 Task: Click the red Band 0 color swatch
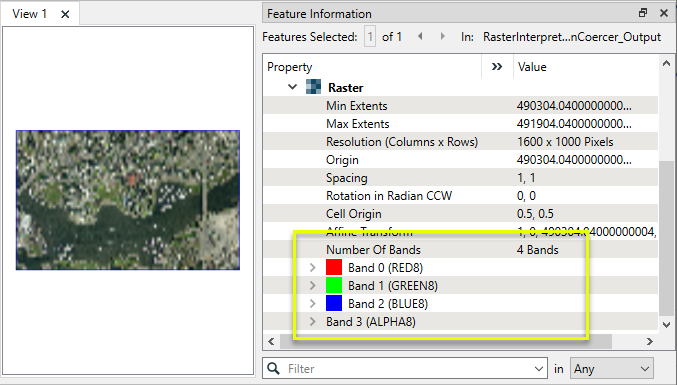pos(334,267)
